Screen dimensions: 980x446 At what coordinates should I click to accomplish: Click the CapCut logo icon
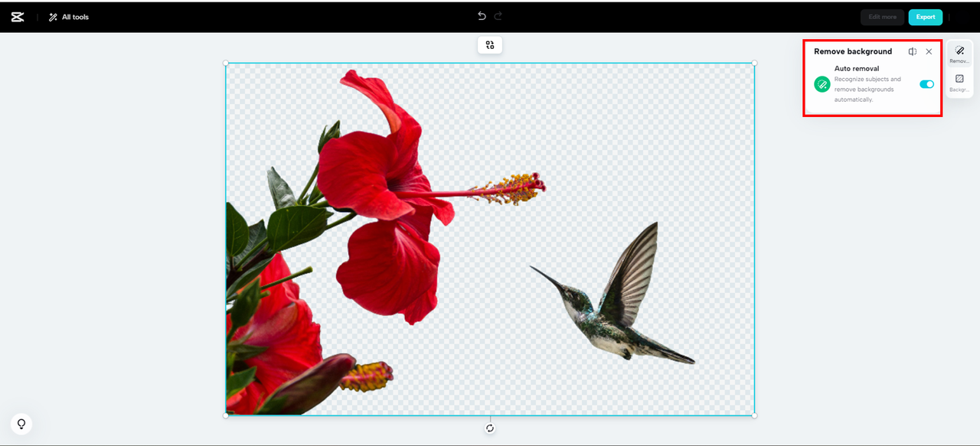point(18,17)
